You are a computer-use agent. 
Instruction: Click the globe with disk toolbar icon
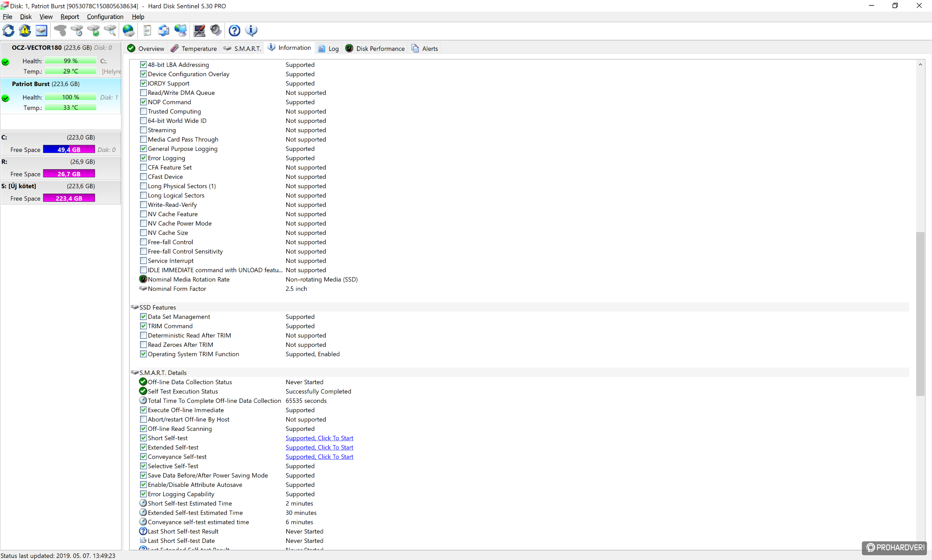(x=129, y=30)
